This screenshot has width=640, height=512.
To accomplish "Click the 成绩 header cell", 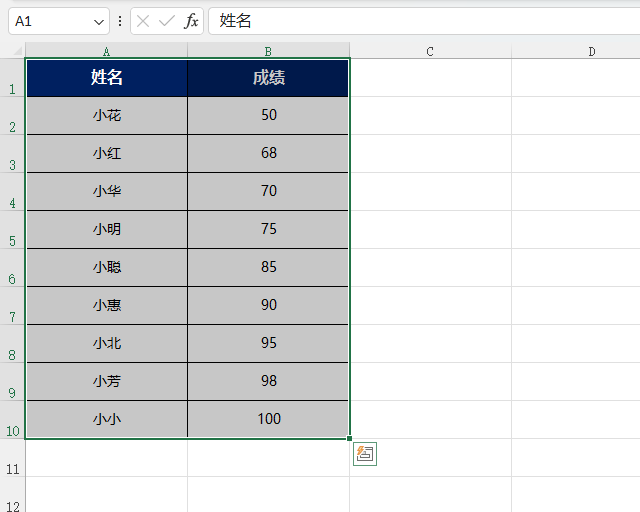I will coord(268,78).
